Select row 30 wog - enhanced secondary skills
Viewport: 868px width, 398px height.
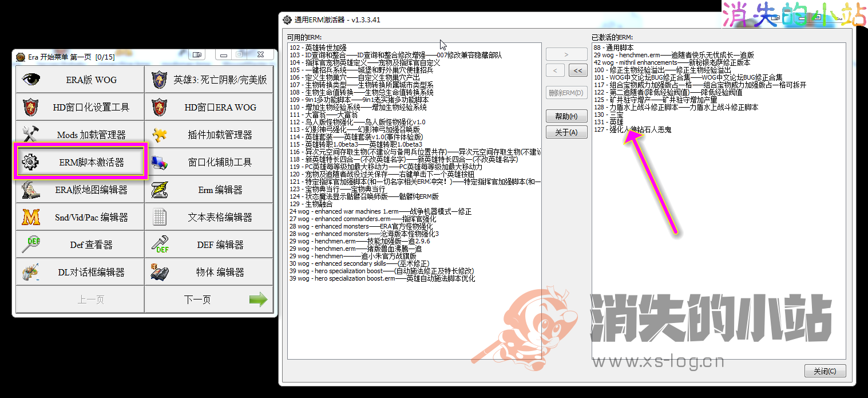[415, 263]
